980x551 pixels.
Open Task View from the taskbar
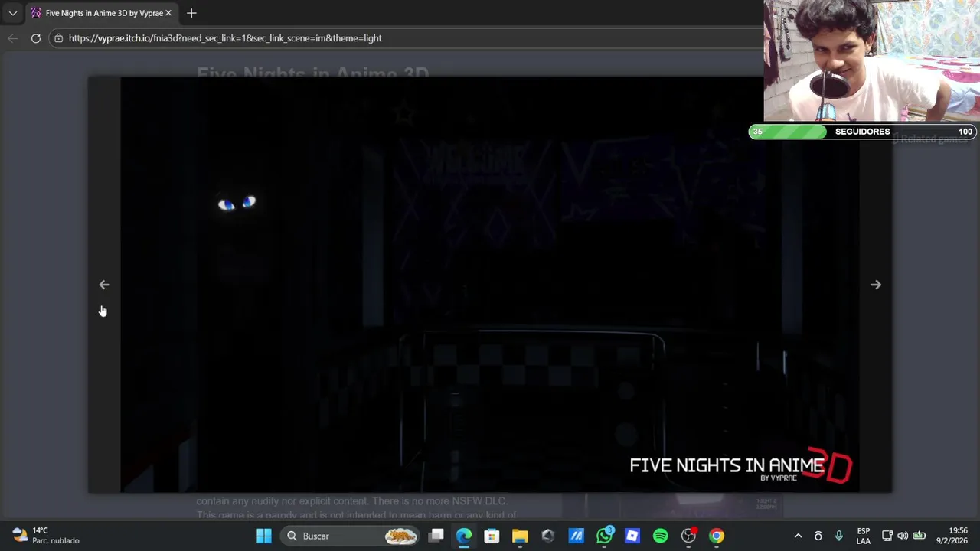436,536
